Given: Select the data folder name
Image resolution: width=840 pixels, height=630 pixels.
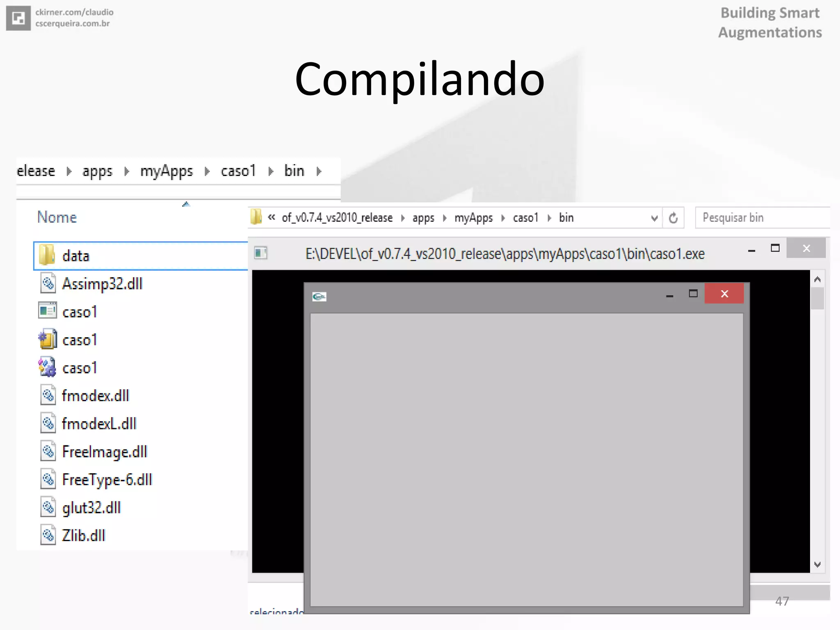Looking at the screenshot, I should pos(76,256).
